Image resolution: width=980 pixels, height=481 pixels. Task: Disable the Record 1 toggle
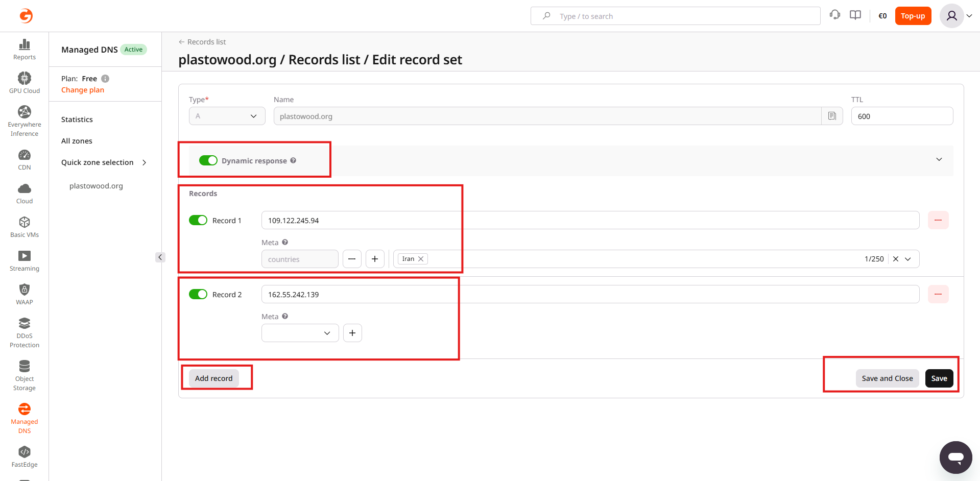(x=198, y=220)
